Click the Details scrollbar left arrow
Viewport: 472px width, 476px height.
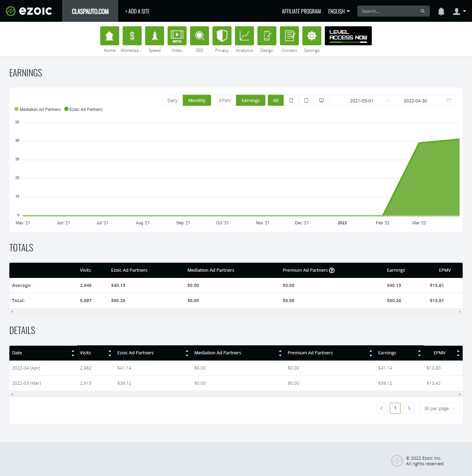pos(12,394)
